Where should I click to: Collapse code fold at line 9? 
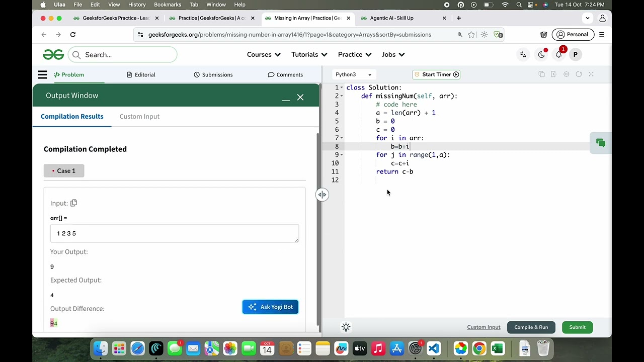[342, 155]
